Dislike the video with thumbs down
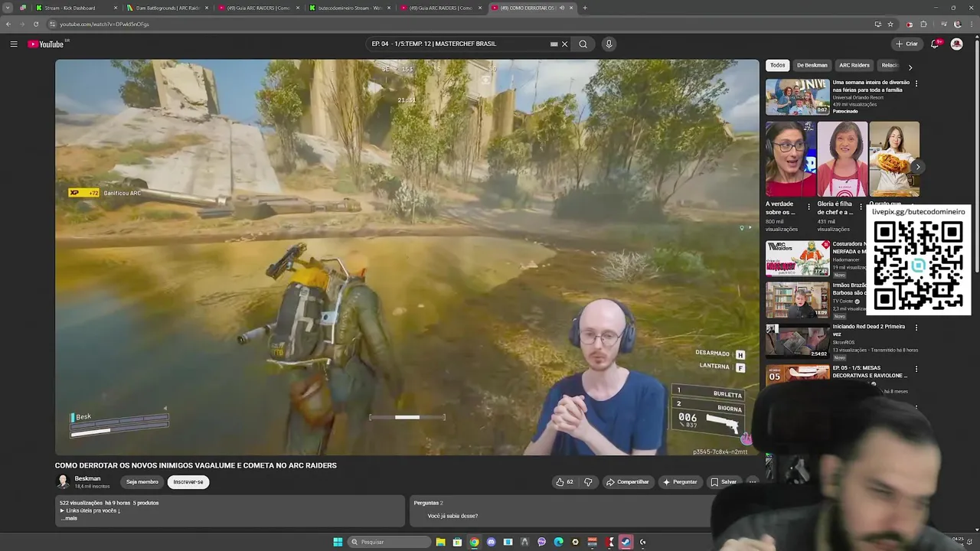The image size is (980, 551). [x=588, y=482]
